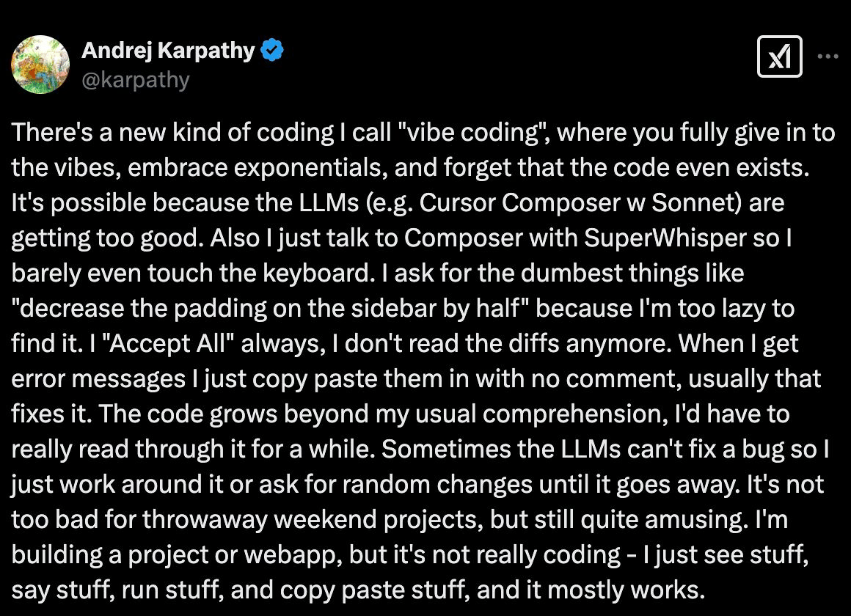
Task: Click the blue verified checkmark badge
Action: tap(272, 51)
